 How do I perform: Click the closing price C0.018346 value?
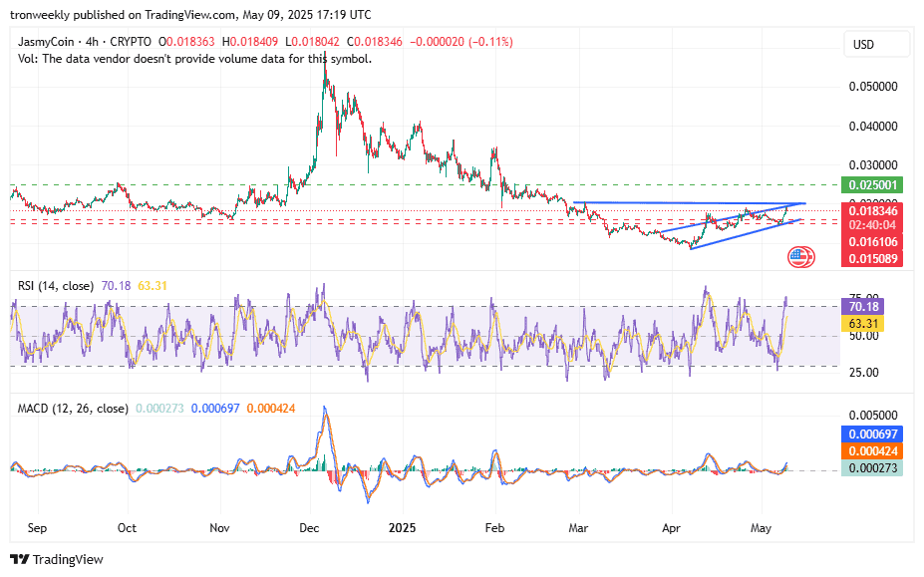point(374,42)
